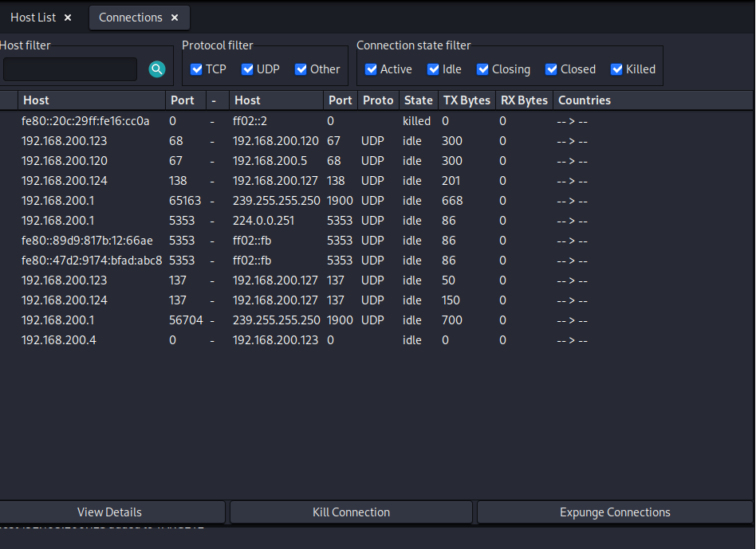Image resolution: width=756 pixels, height=549 pixels.
Task: Close the Host List tab
Action: point(68,18)
